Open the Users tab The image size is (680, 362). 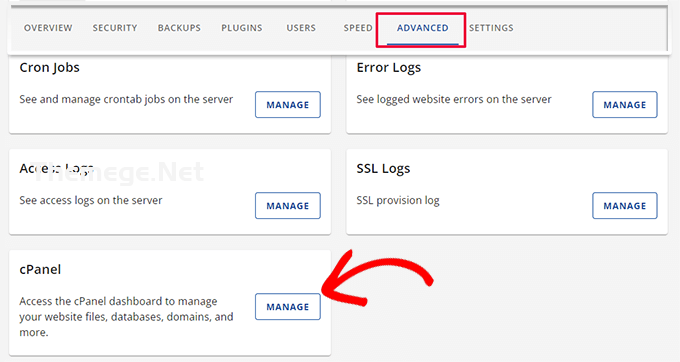coord(301,28)
